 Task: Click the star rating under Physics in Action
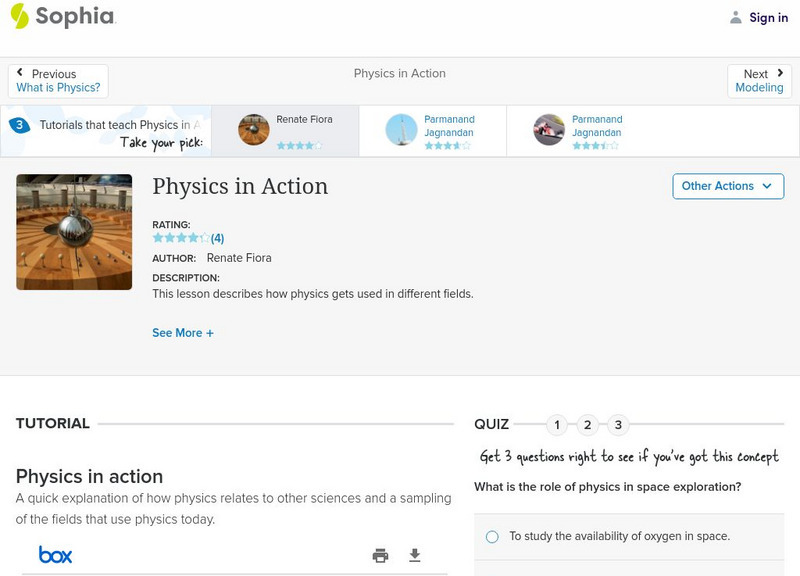181,238
